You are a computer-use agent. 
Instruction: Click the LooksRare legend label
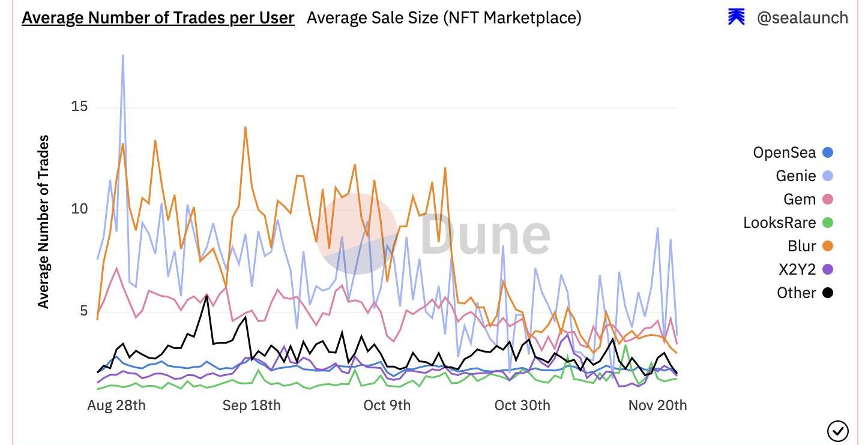coord(779,222)
